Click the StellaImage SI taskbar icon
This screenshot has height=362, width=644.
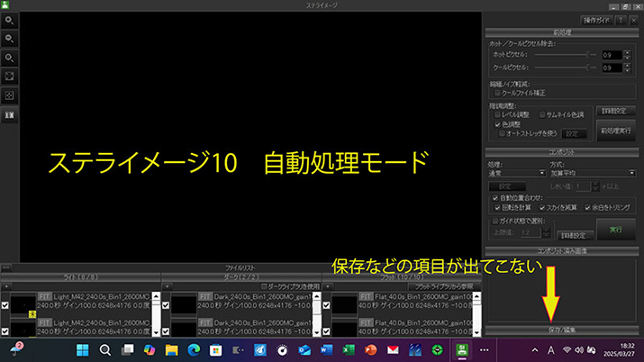pyautogui.click(x=462, y=350)
